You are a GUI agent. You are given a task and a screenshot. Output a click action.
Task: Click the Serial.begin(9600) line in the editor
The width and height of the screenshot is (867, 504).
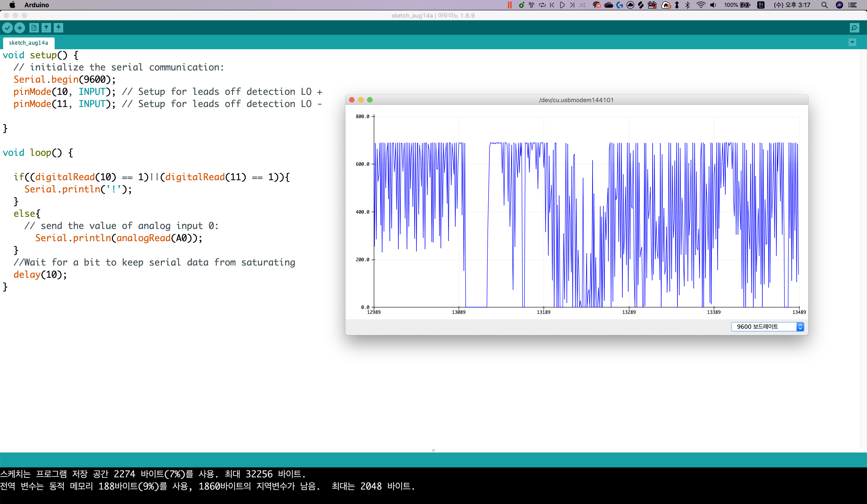click(x=64, y=79)
